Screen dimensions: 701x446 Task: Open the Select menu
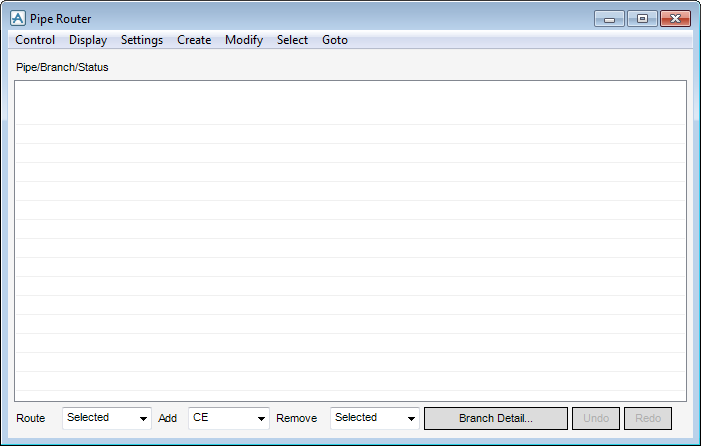[x=292, y=40]
